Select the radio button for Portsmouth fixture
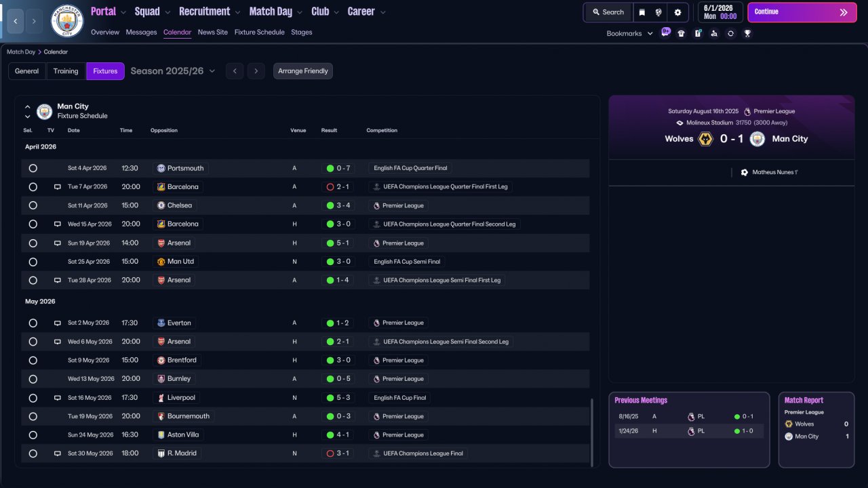This screenshot has width=868, height=488. [x=33, y=168]
